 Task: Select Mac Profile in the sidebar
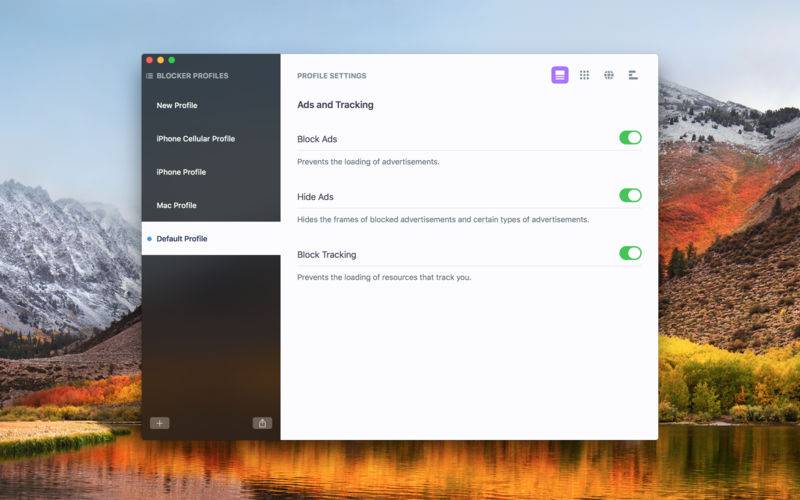coord(211,205)
